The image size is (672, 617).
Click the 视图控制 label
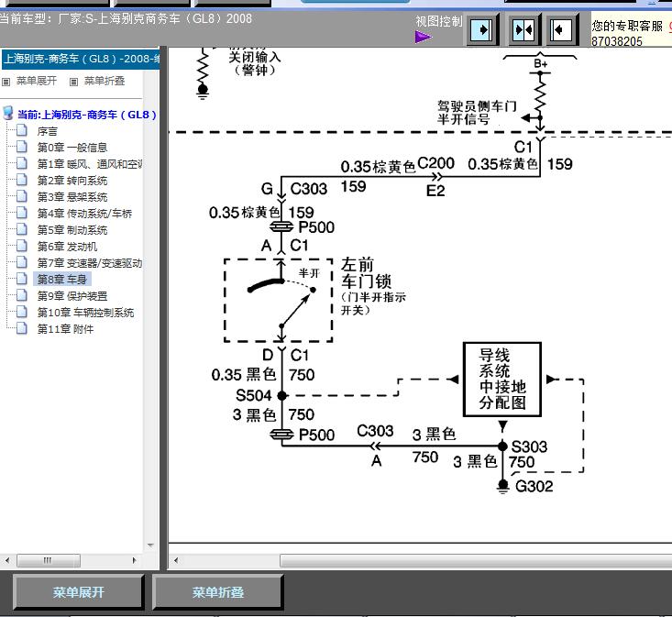click(439, 21)
